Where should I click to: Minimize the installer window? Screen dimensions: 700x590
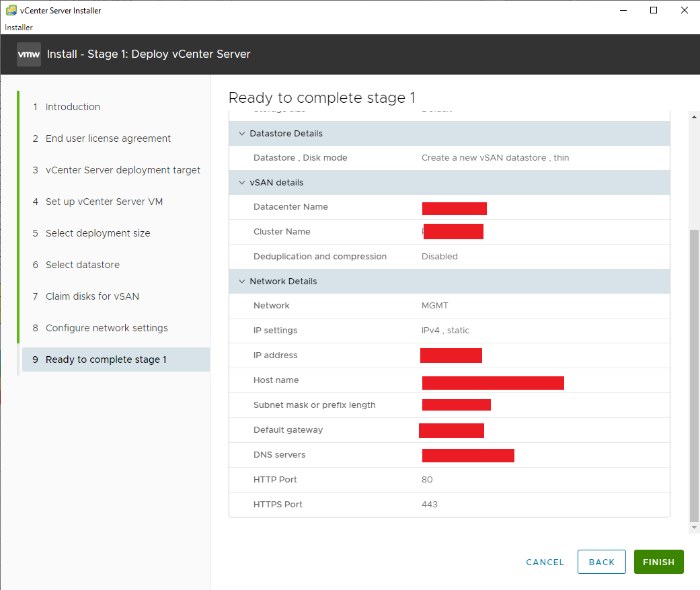(x=623, y=10)
